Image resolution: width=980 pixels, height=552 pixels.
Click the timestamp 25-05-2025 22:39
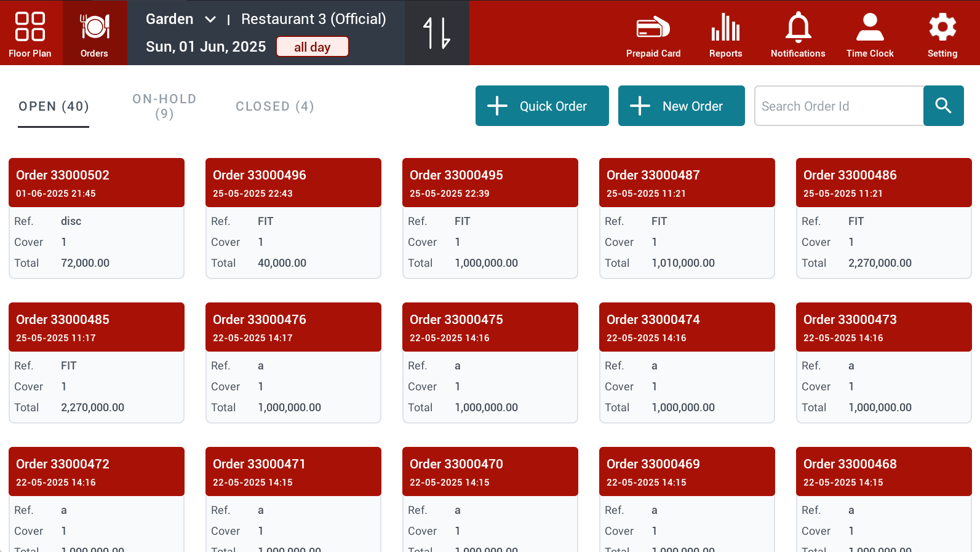click(450, 194)
